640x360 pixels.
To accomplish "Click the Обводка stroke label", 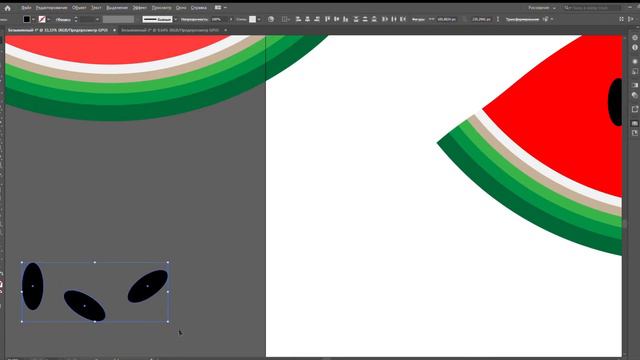I will click(x=63, y=19).
